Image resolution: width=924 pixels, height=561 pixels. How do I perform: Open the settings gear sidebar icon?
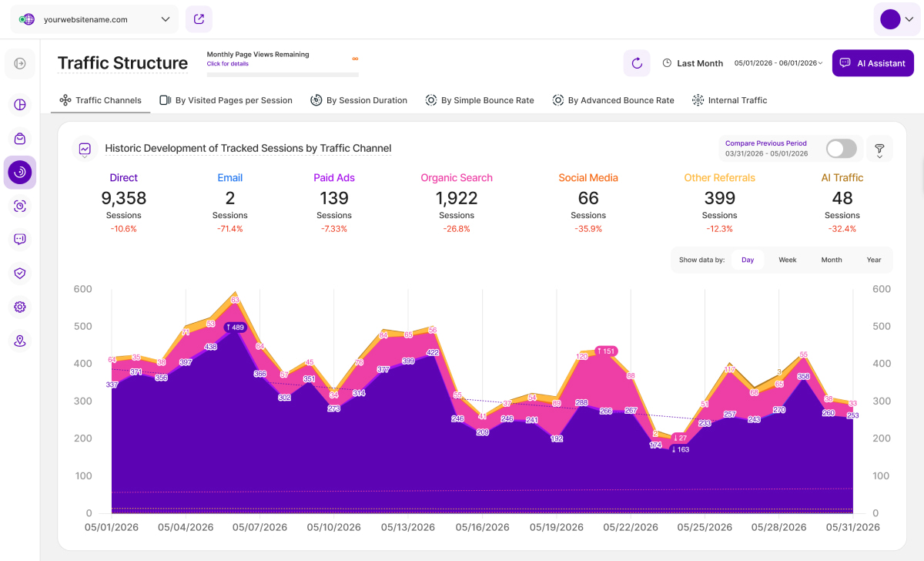[x=20, y=307]
